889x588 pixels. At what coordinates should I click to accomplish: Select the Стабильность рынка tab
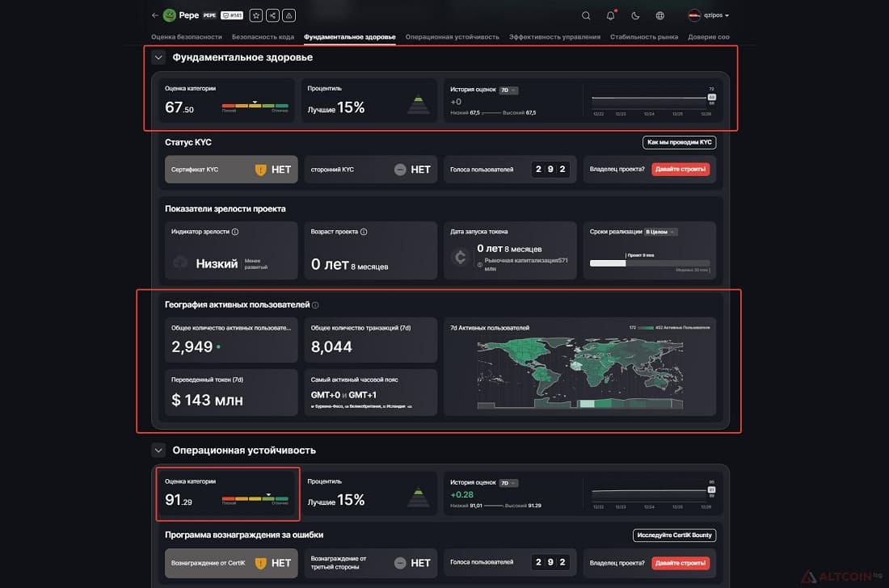tap(644, 37)
